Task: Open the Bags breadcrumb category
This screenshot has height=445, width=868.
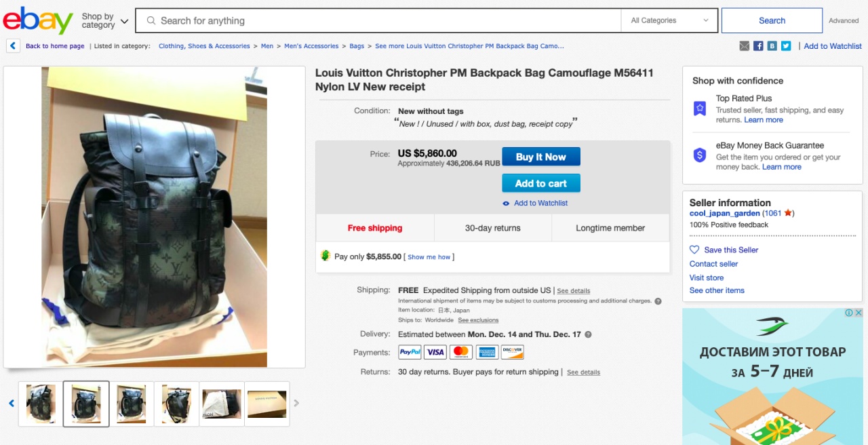Action: coord(357,46)
